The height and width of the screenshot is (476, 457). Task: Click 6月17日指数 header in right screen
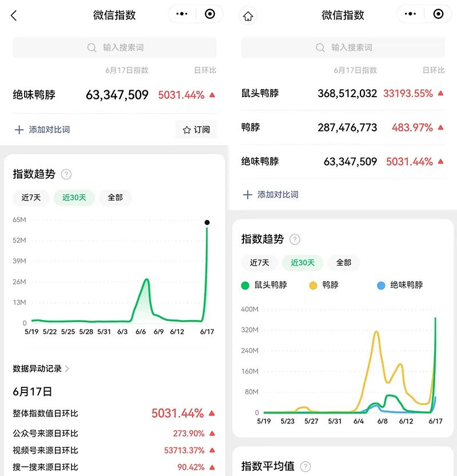click(x=355, y=70)
